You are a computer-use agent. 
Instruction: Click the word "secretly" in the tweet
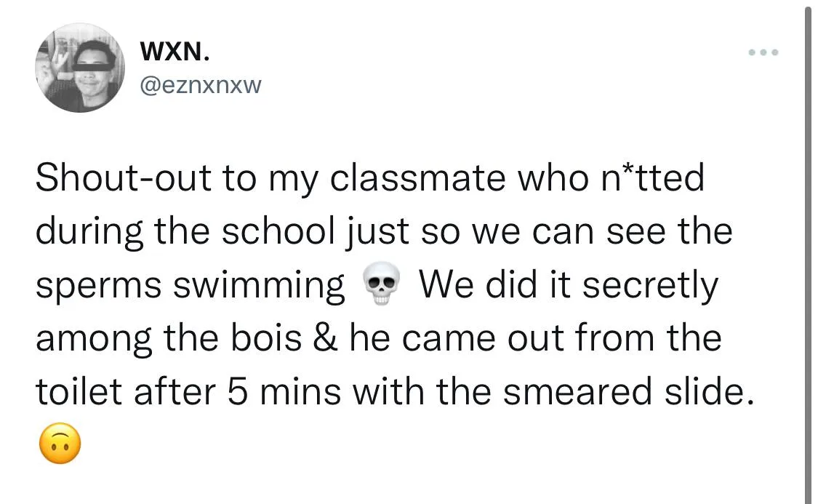click(649, 285)
